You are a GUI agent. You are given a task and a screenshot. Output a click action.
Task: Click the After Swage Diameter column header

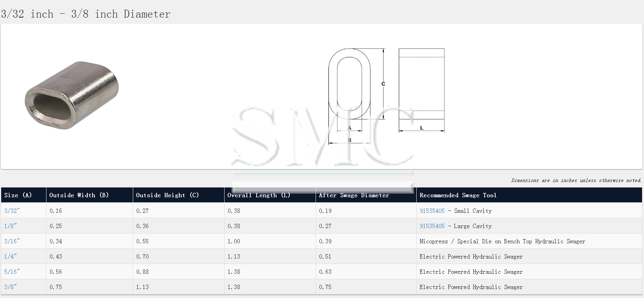pos(354,195)
